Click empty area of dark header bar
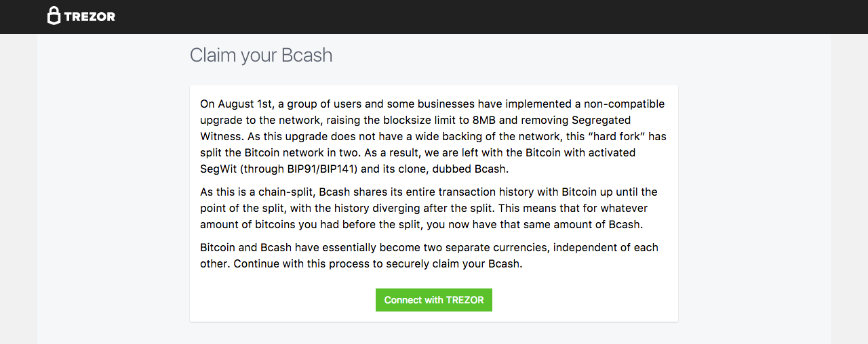This screenshot has height=344, width=868. pyautogui.click(x=475, y=17)
